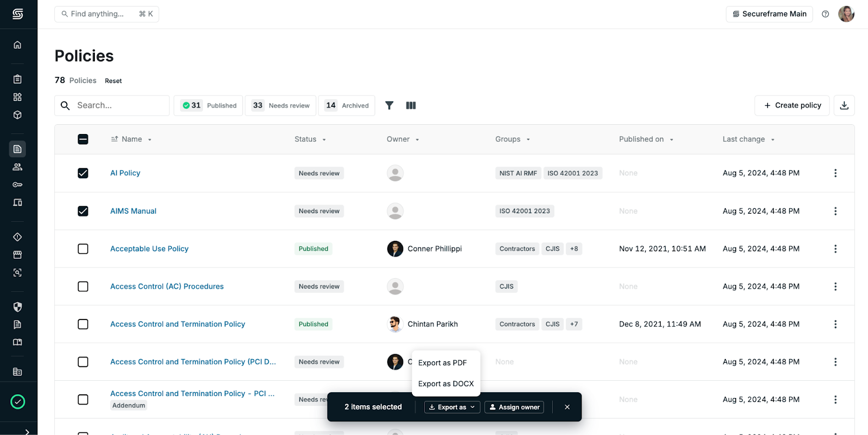
Task: Click the policies Search field
Action: click(x=112, y=105)
